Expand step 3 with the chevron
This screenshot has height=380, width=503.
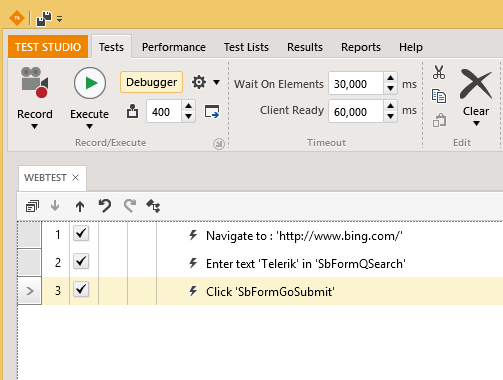30,291
